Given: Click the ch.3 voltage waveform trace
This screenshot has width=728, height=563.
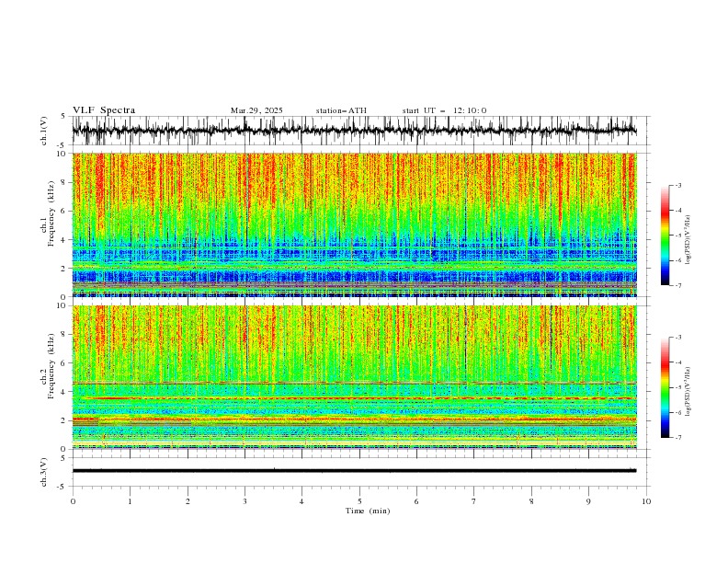Looking at the screenshot, I should pyautogui.click(x=354, y=471).
